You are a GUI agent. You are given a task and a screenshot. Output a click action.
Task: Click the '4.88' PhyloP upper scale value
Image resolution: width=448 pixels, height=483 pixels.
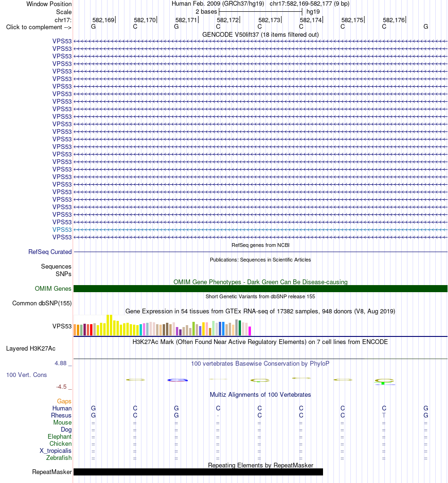pyautogui.click(x=61, y=363)
